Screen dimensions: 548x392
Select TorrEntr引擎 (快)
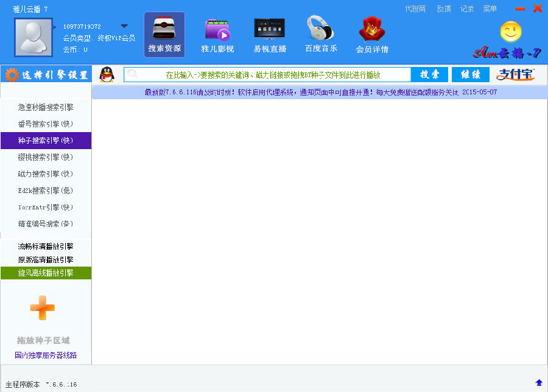(46, 207)
